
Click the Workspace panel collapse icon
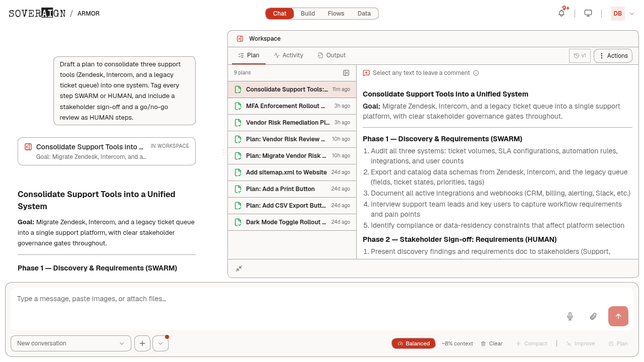tap(240, 39)
